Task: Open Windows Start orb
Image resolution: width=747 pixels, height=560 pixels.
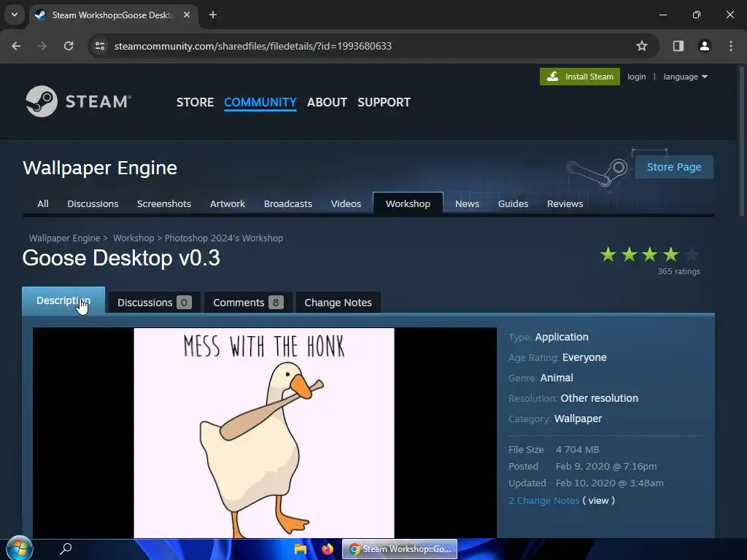Action: click(x=19, y=548)
